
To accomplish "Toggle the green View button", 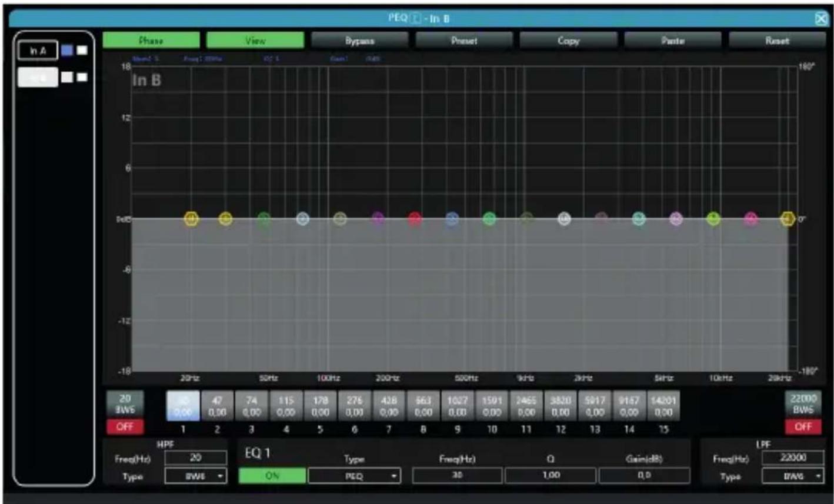I will 255,41.
